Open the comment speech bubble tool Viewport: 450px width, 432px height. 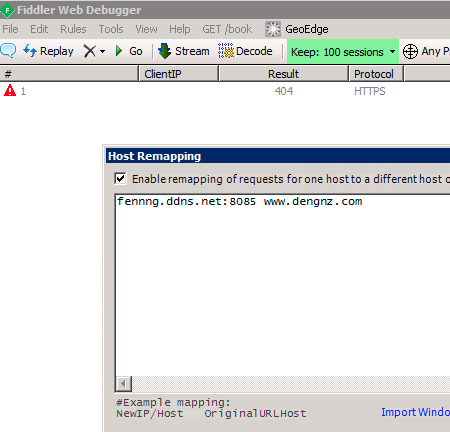pos(8,51)
